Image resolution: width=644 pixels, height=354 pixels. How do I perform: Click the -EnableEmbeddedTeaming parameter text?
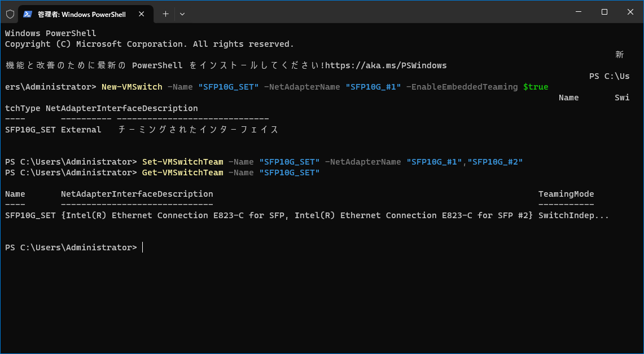pos(462,87)
